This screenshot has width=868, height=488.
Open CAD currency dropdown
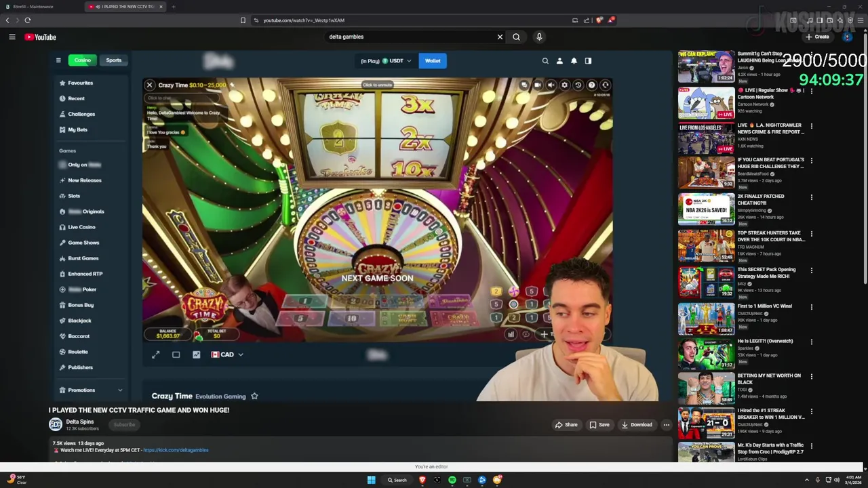[227, 354]
